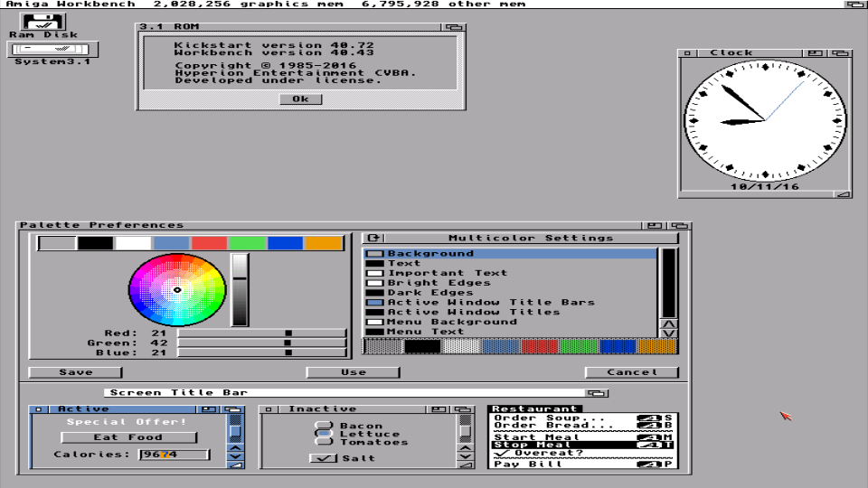Click the Clock window zoom gadget
The width and height of the screenshot is (868, 488).
(816, 53)
